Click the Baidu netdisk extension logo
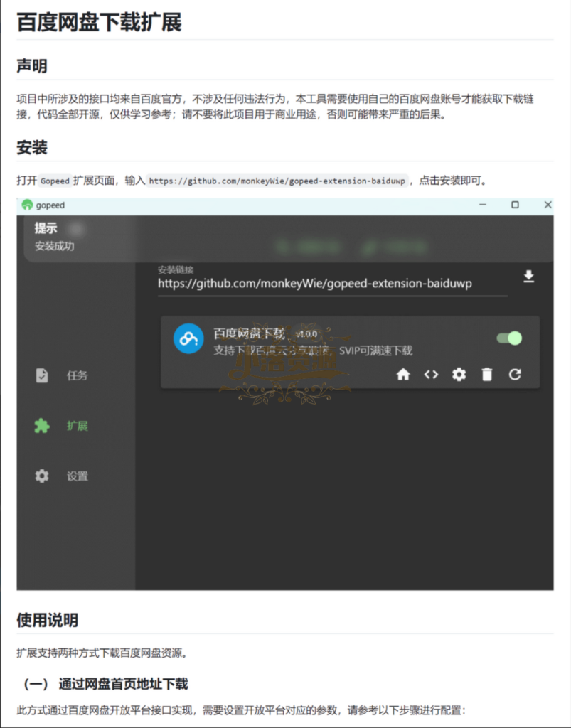Image resolution: width=571 pixels, height=728 pixels. 188,338
